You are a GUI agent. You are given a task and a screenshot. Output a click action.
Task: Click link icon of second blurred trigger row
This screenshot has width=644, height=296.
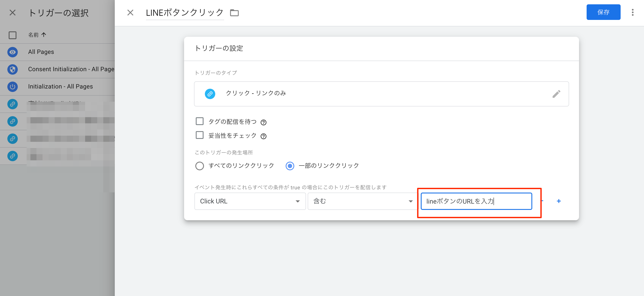pos(13,121)
